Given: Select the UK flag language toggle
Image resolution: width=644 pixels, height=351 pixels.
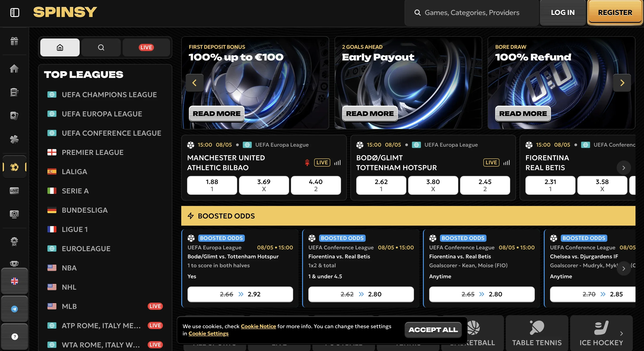Looking at the screenshot, I should point(14,281).
